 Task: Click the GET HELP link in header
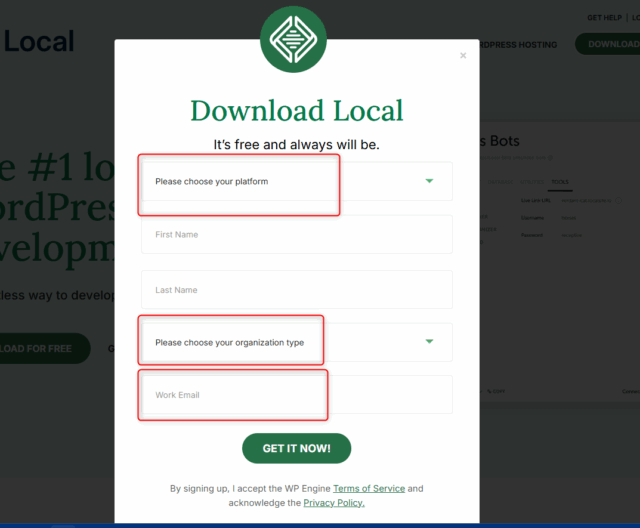pos(604,18)
